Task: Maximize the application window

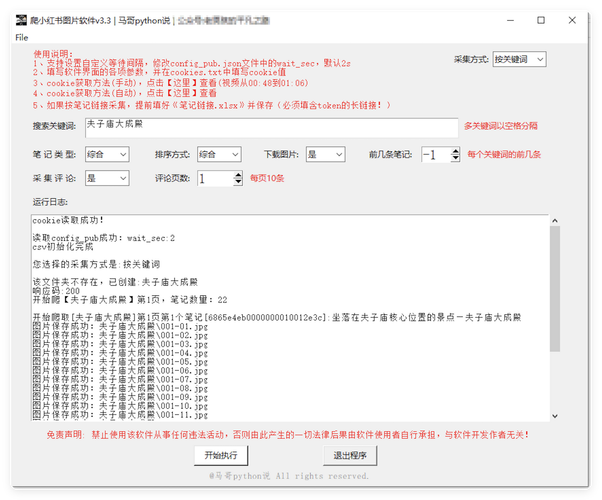Action: click(x=541, y=18)
